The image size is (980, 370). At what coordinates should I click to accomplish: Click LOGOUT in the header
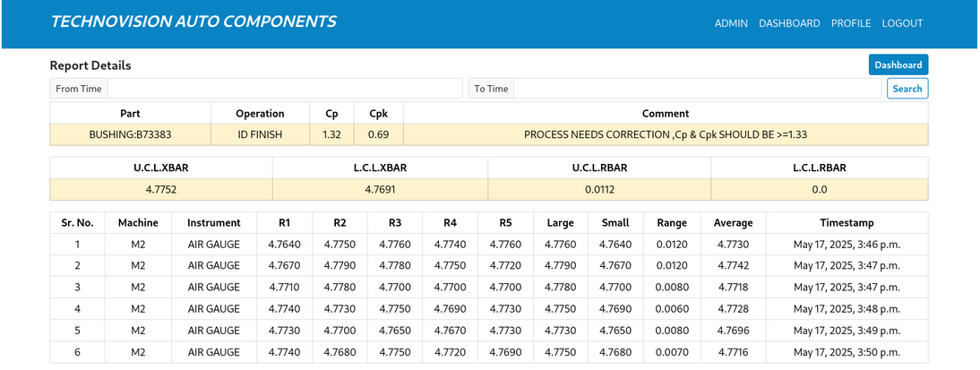[x=902, y=23]
